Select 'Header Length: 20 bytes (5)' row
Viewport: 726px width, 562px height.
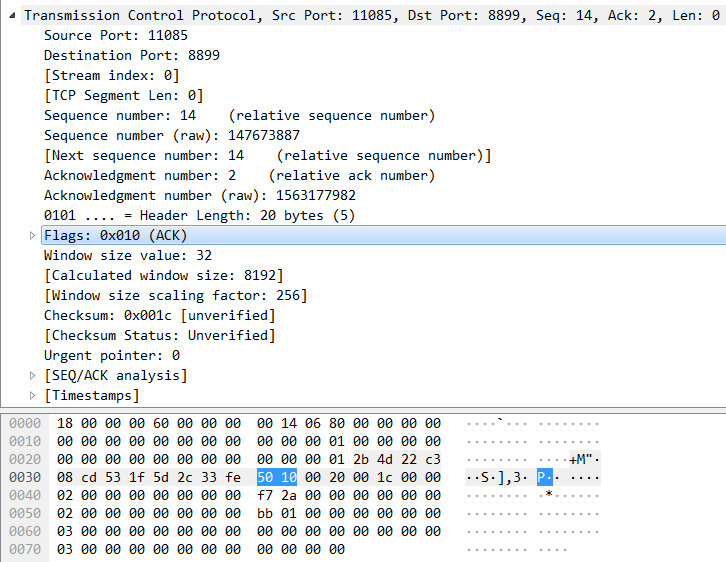click(200, 215)
